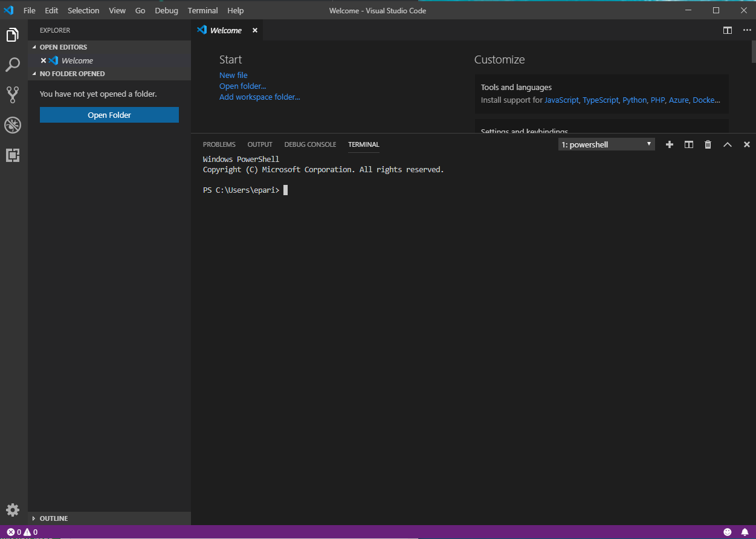Click the Azure link

point(679,100)
